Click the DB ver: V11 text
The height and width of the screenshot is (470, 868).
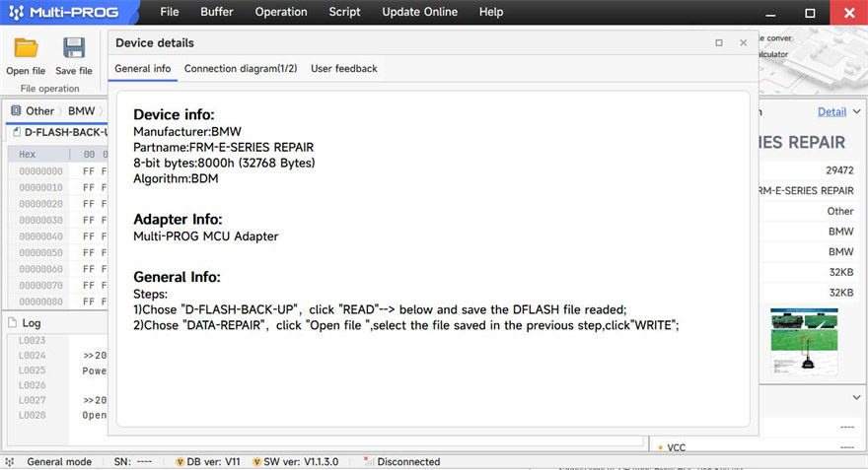213,462
